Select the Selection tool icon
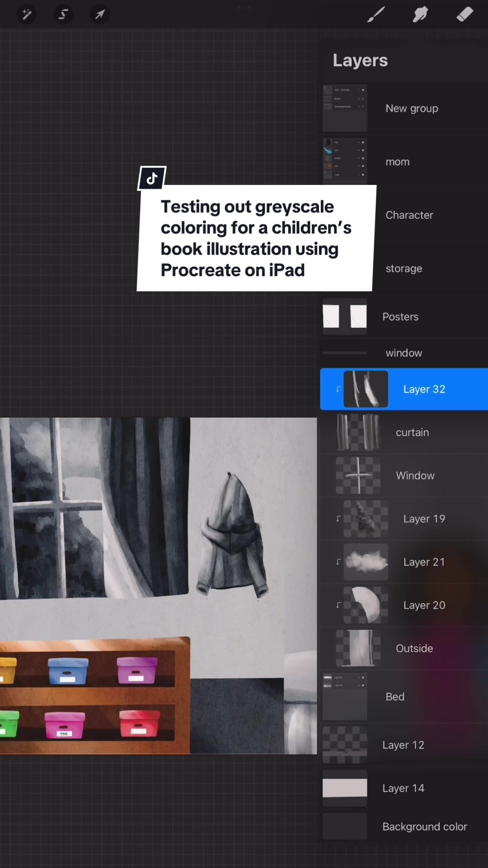Image resolution: width=488 pixels, height=868 pixels. [63, 14]
